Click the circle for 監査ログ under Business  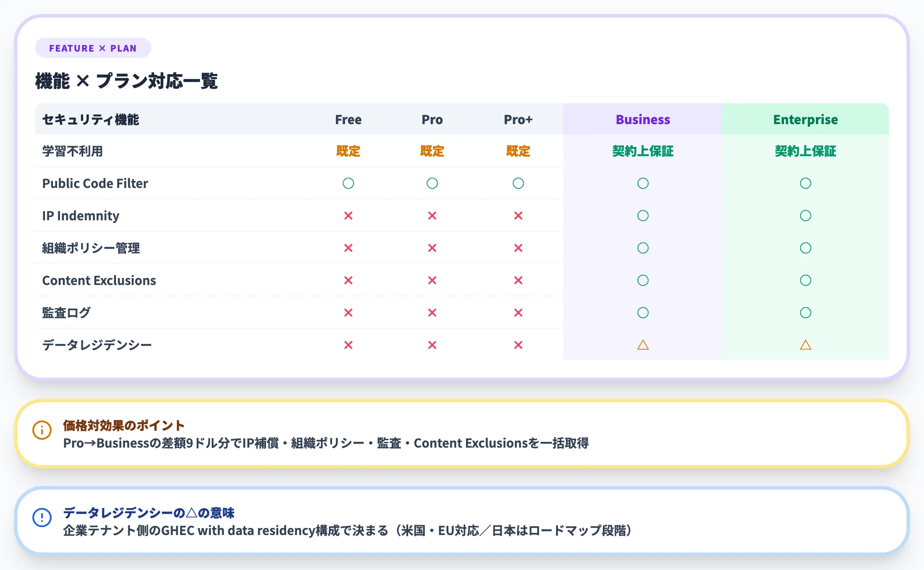(x=643, y=313)
